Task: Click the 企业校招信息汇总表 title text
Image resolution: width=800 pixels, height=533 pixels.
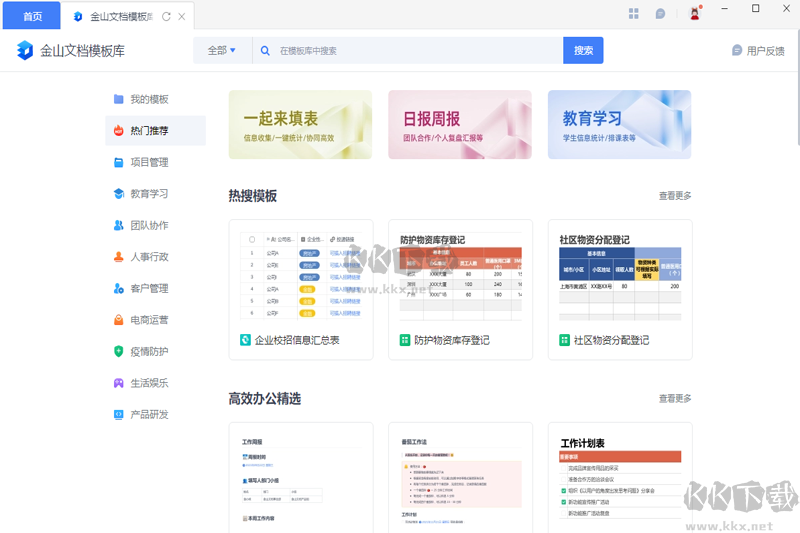Action: pyautogui.click(x=297, y=340)
